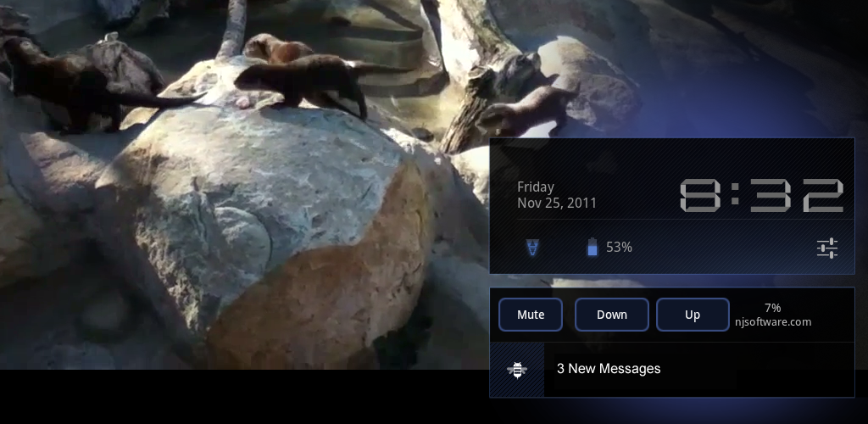Tap the network signal icon

tap(532, 248)
